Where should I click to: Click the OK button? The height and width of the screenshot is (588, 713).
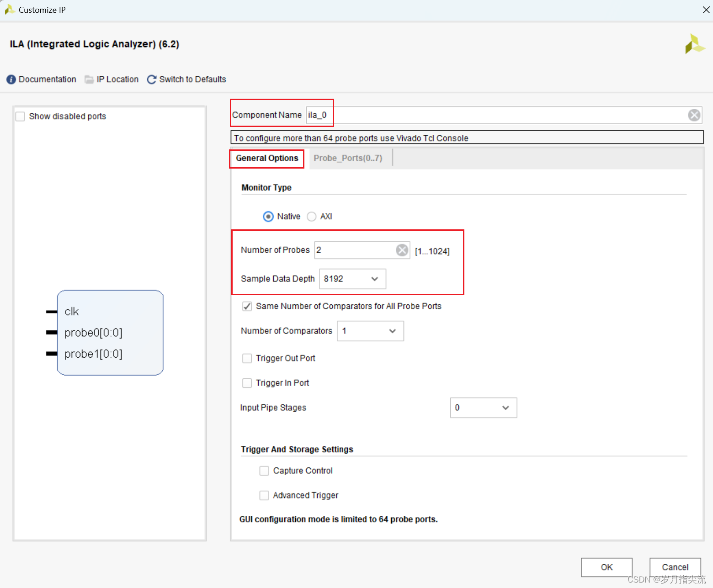[x=607, y=567]
